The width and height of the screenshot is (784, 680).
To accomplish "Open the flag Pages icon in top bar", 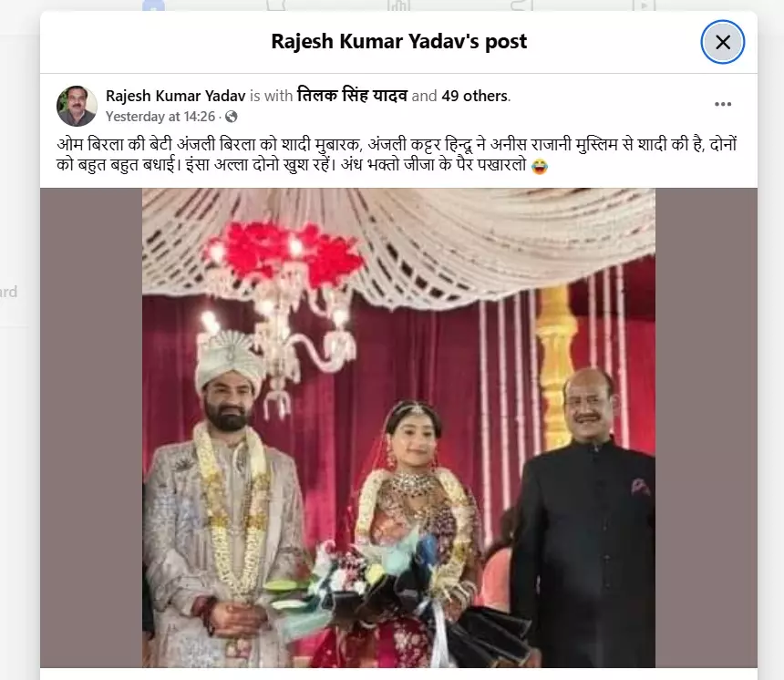I will [276, 5].
